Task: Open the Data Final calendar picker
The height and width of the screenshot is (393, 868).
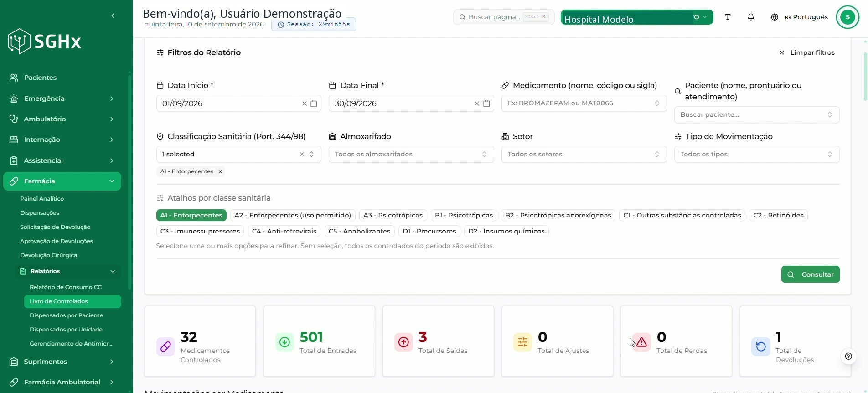Action: pos(486,103)
